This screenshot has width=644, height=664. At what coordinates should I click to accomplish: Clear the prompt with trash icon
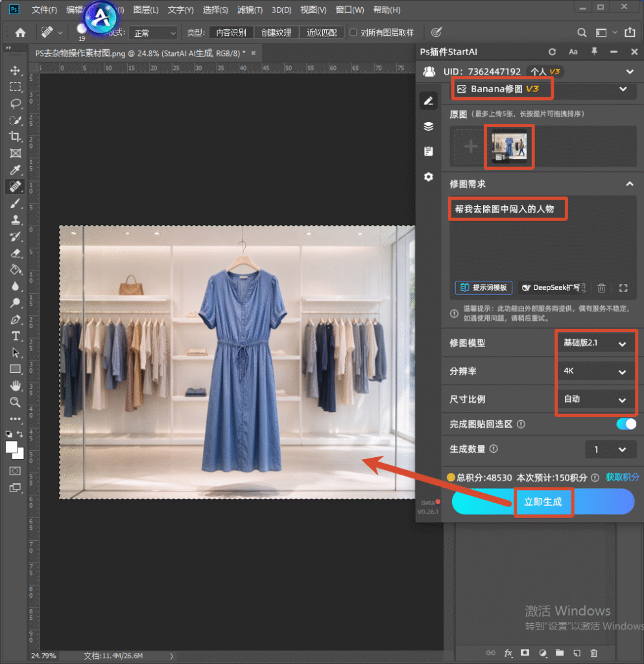(601, 288)
